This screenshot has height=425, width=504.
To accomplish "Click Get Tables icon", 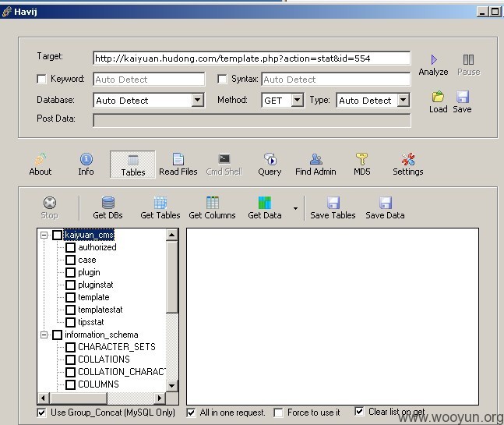I will point(160,203).
